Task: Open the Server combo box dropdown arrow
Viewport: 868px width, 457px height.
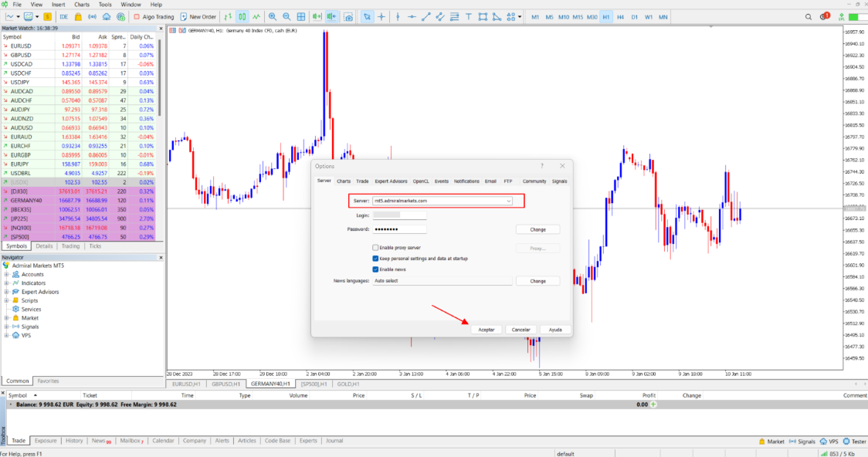Action: [508, 201]
